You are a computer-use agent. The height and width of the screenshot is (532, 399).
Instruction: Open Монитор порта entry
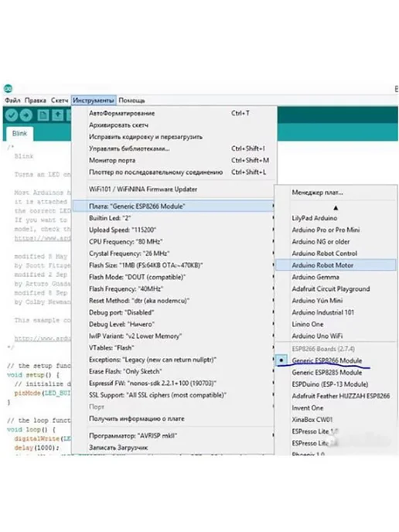(174, 161)
